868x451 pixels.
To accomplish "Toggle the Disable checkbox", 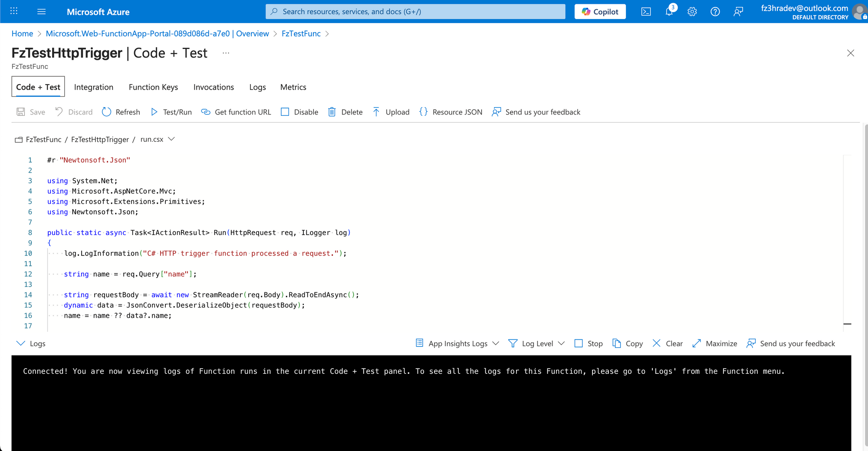I will pos(285,112).
